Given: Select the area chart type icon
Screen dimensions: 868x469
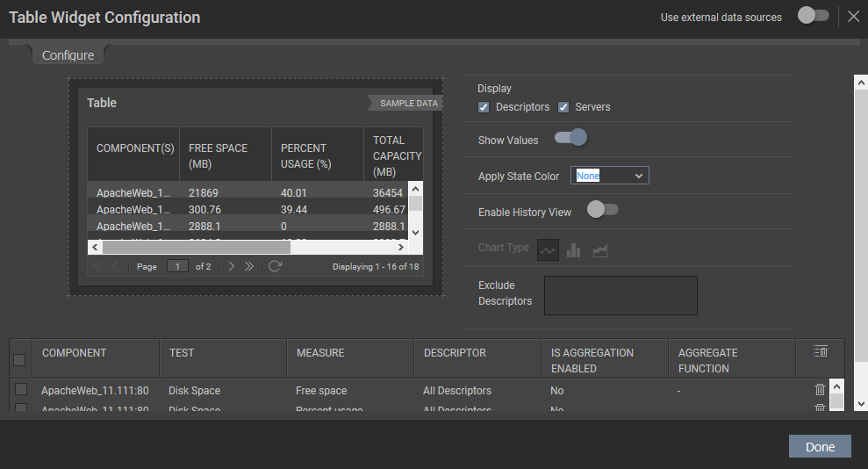Looking at the screenshot, I should click(x=600, y=251).
